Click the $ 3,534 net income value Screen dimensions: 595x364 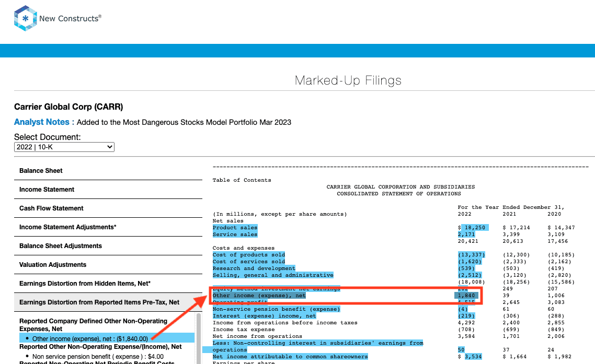[470, 356]
